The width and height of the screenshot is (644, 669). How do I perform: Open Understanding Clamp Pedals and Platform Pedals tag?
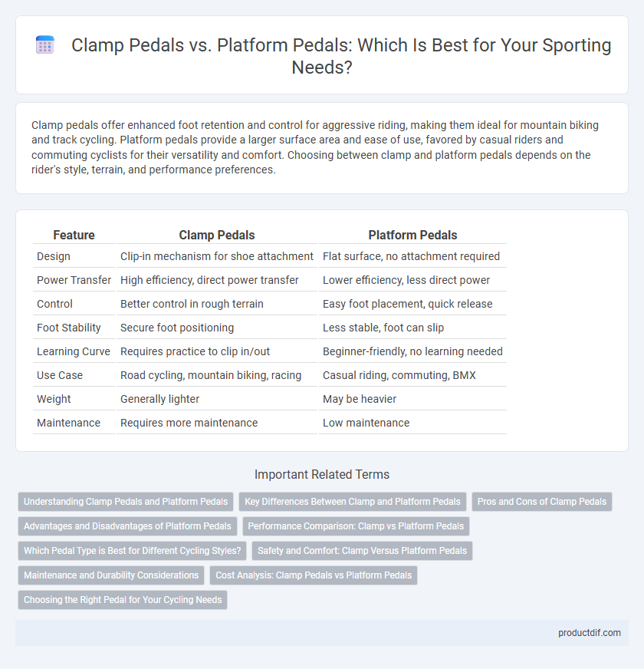click(x=126, y=502)
